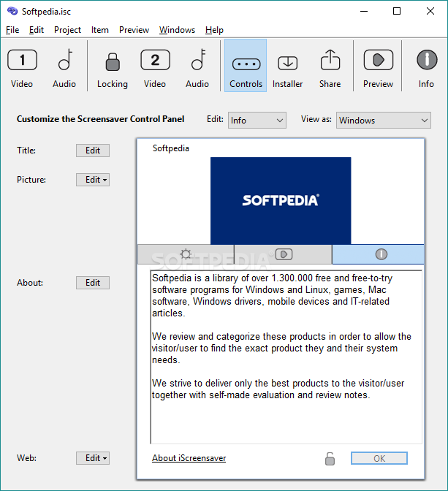Click the app icon in title bar

coord(12,11)
